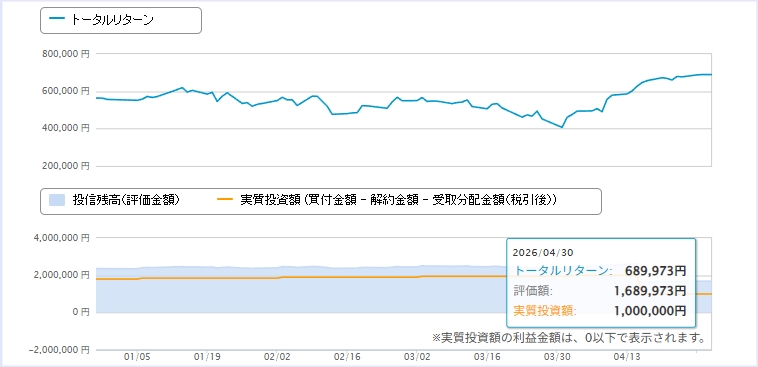The height and width of the screenshot is (367, 758).
Task: Click the tooltip 実質投資額: label
Action: [545, 311]
